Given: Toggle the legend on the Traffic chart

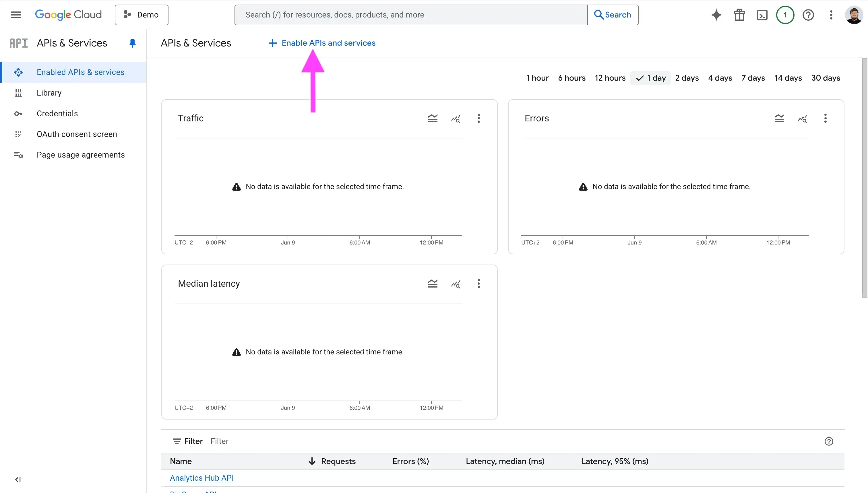Looking at the screenshot, I should coord(433,118).
